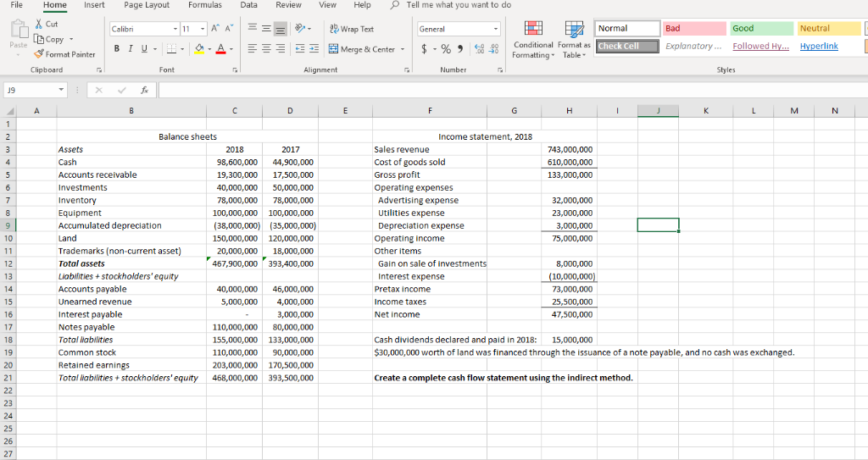Apply the Check Cell style
The width and height of the screenshot is (868, 460).
627,46
